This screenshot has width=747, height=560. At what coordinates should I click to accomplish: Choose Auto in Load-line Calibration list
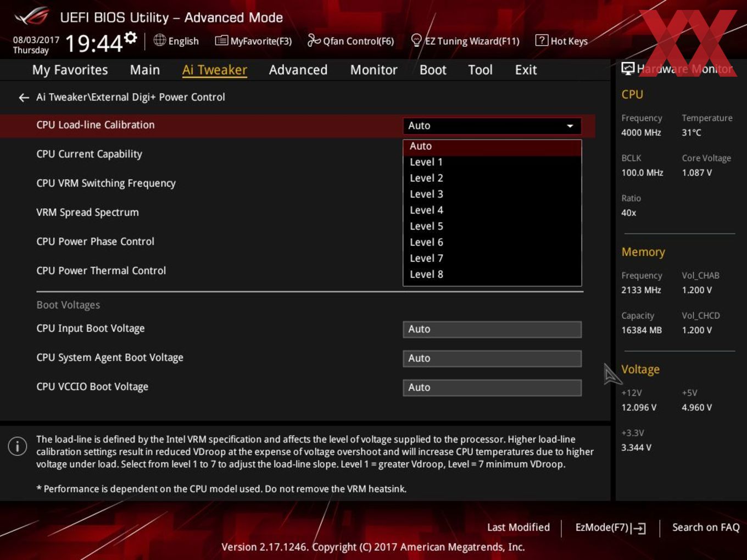coord(492,147)
